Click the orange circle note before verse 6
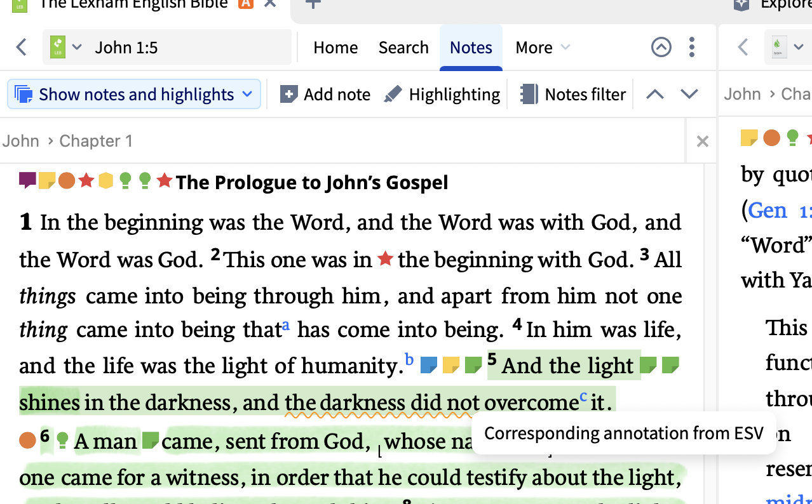This screenshot has width=812, height=504. click(27, 440)
